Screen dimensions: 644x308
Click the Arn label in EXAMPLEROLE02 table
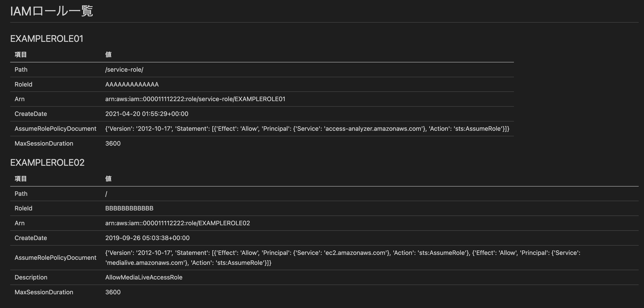[20, 223]
